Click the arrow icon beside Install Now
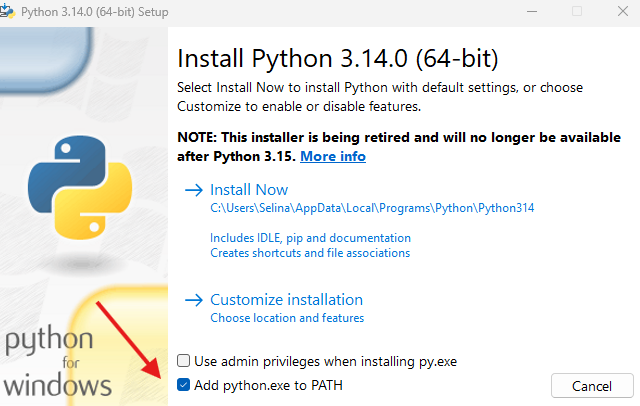The width and height of the screenshot is (640, 406). pos(192,190)
